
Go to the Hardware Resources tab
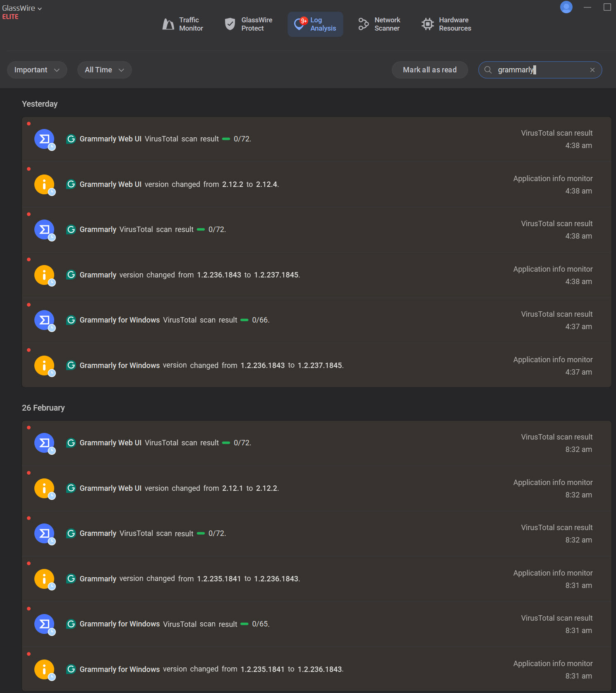[446, 24]
